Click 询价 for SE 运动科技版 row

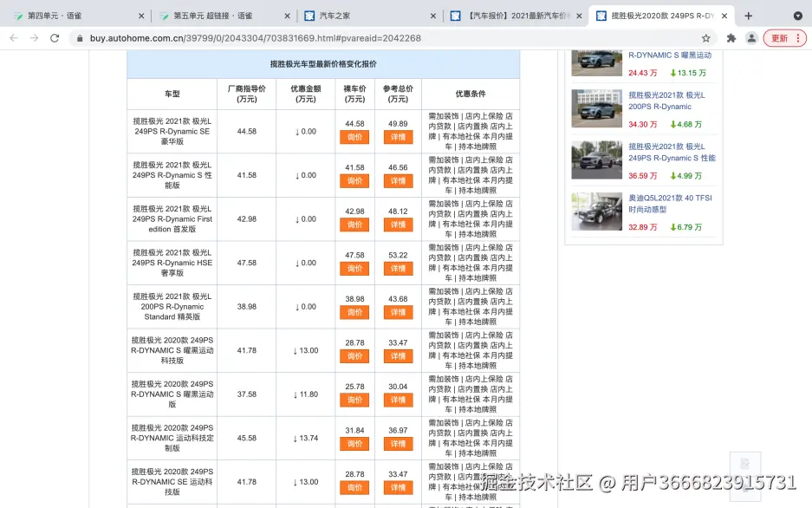pos(354,488)
